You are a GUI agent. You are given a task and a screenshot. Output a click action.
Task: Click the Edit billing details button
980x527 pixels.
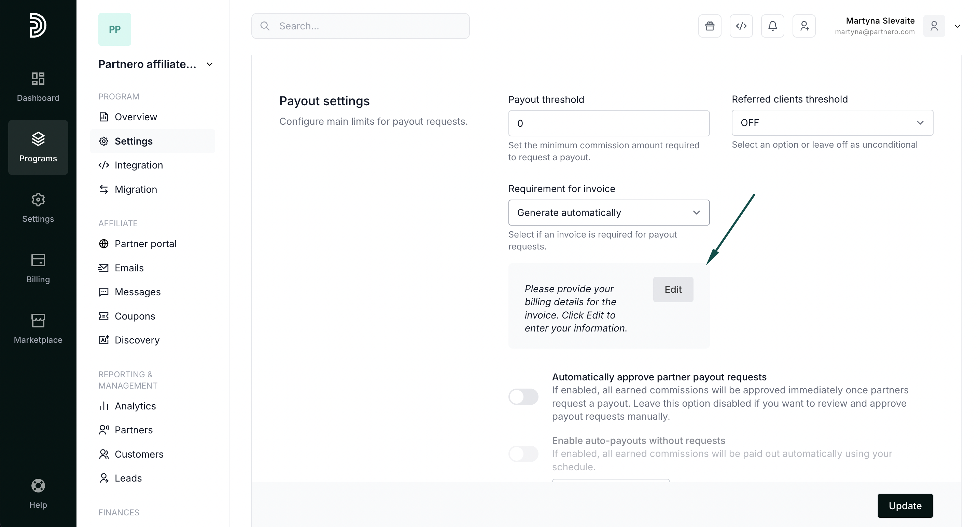(673, 289)
